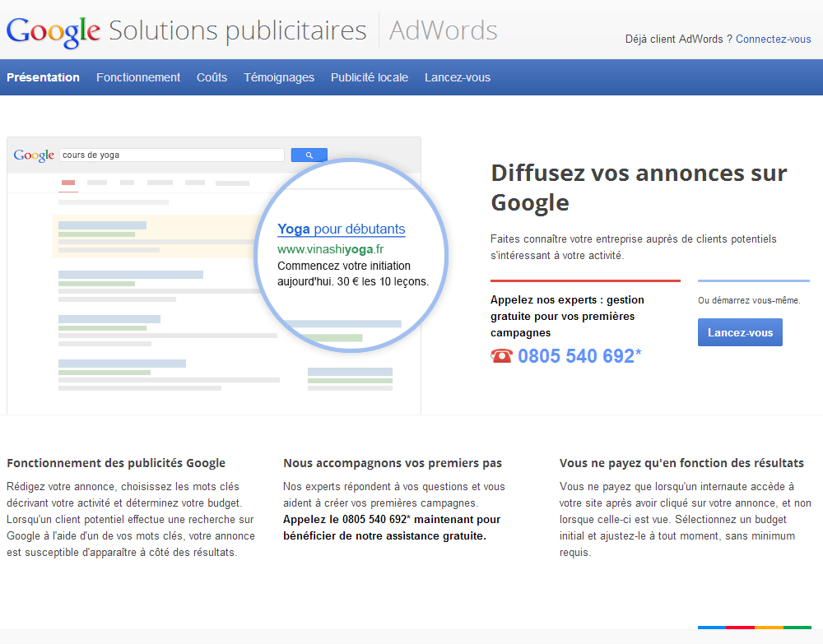Screen dimensions: 823x644
Task: Click 'Ou démarrez vous-même.' text
Action: 749,300
